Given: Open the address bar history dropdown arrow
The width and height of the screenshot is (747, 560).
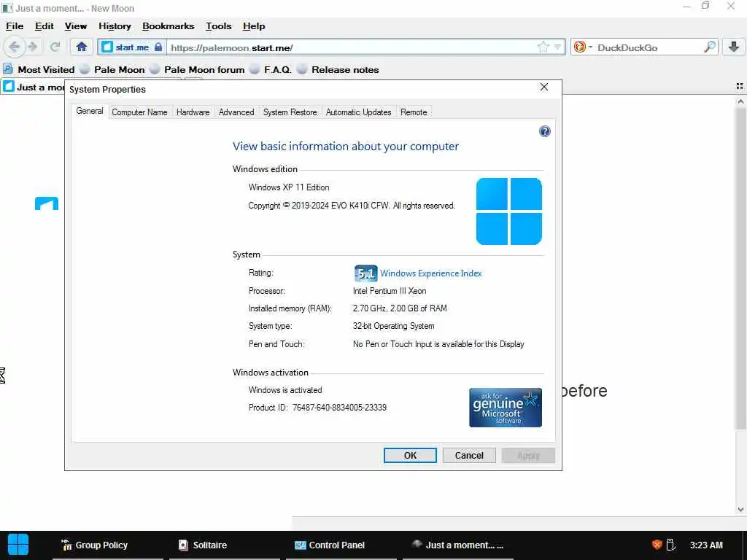Looking at the screenshot, I should pos(557,47).
